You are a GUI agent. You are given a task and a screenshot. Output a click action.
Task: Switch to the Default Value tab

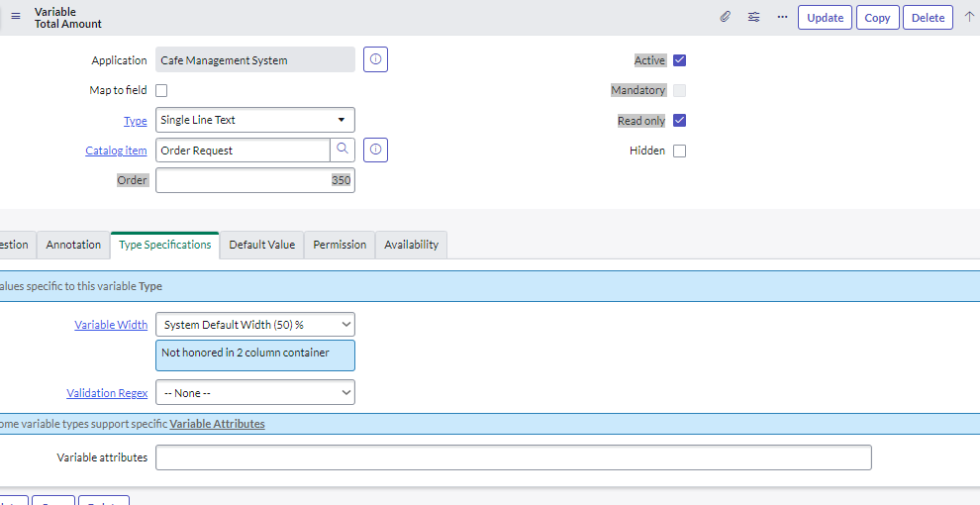click(x=262, y=245)
